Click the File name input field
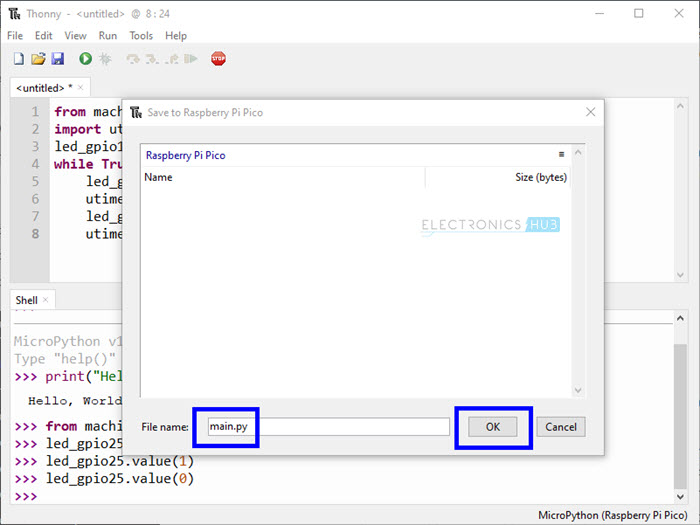 coord(326,427)
